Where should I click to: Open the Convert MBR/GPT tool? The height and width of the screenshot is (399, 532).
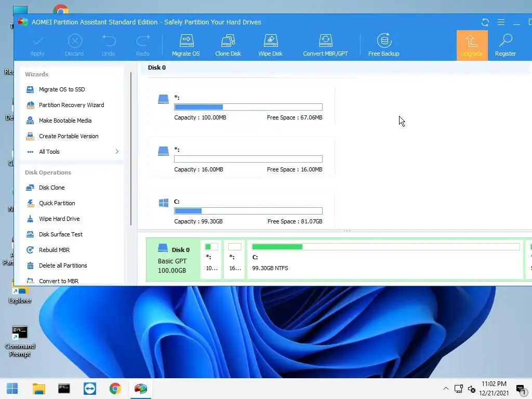pos(325,46)
